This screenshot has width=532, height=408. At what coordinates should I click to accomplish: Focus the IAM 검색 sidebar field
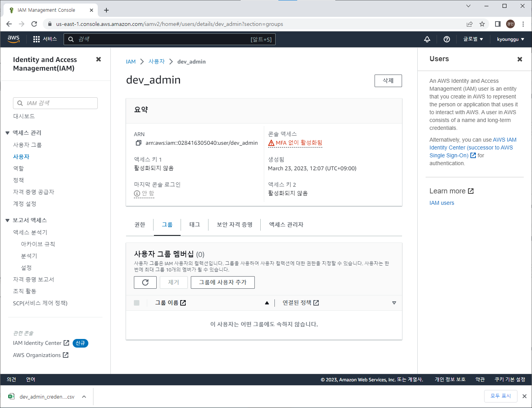(55, 103)
